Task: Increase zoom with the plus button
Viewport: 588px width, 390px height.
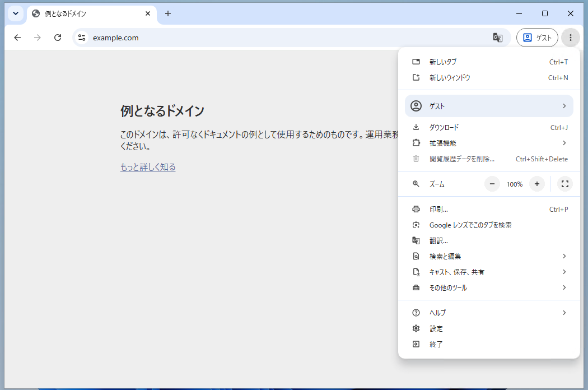Action: click(537, 184)
